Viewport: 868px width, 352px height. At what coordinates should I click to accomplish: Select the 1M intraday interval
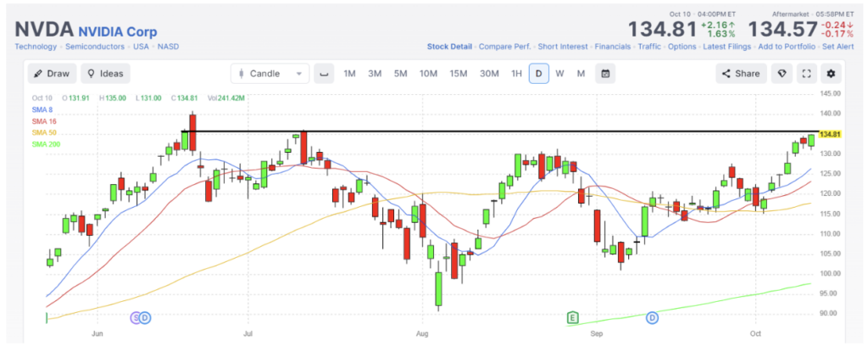click(349, 74)
